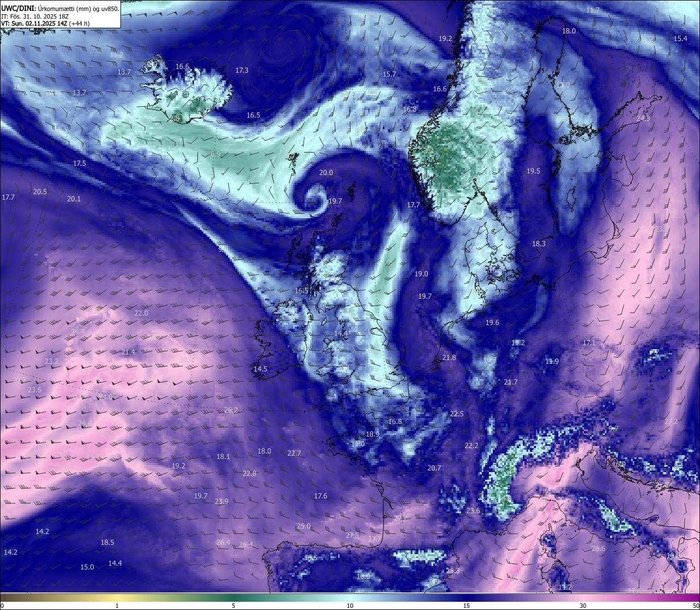Image resolution: width=700 pixels, height=610 pixels.
Task: Click the 18.5 value label
Action: pos(107,542)
